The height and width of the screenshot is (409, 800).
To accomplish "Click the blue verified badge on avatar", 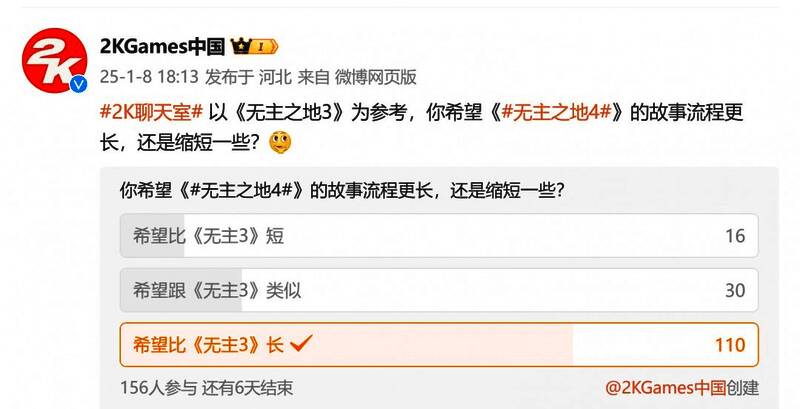I will tap(79, 84).
